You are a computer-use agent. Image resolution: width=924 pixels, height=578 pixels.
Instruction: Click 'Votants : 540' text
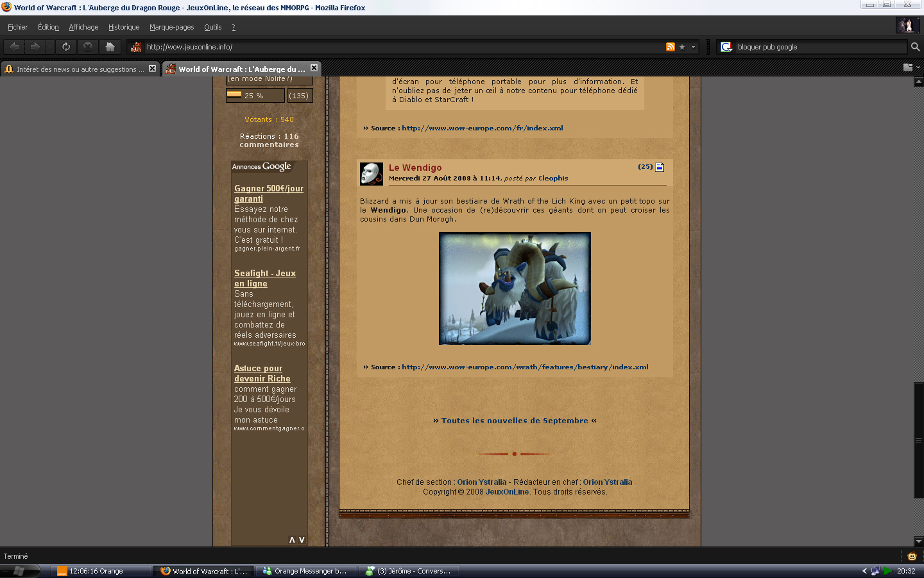coord(269,119)
